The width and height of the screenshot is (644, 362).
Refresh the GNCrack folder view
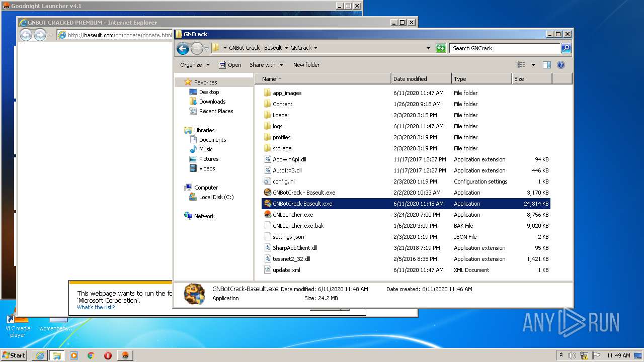tap(441, 48)
